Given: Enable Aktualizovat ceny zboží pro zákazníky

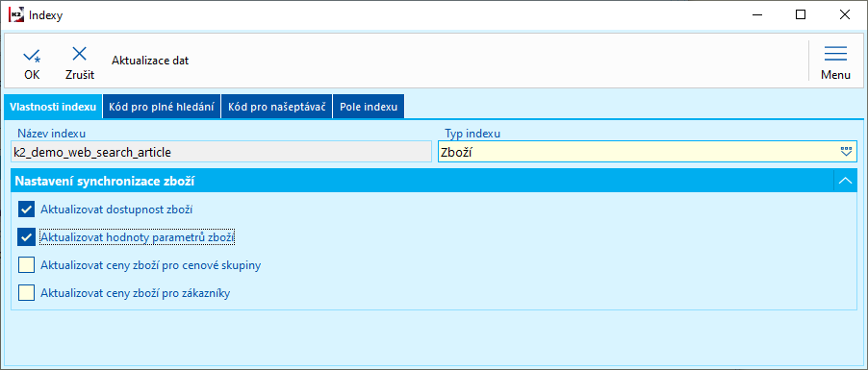Looking at the screenshot, I should pos(27,293).
